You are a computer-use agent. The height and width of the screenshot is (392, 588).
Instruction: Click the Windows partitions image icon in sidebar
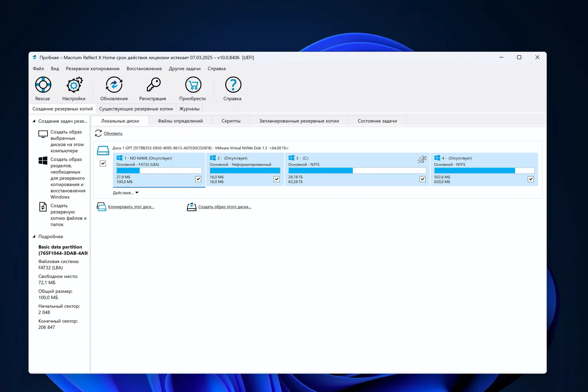pyautogui.click(x=43, y=160)
